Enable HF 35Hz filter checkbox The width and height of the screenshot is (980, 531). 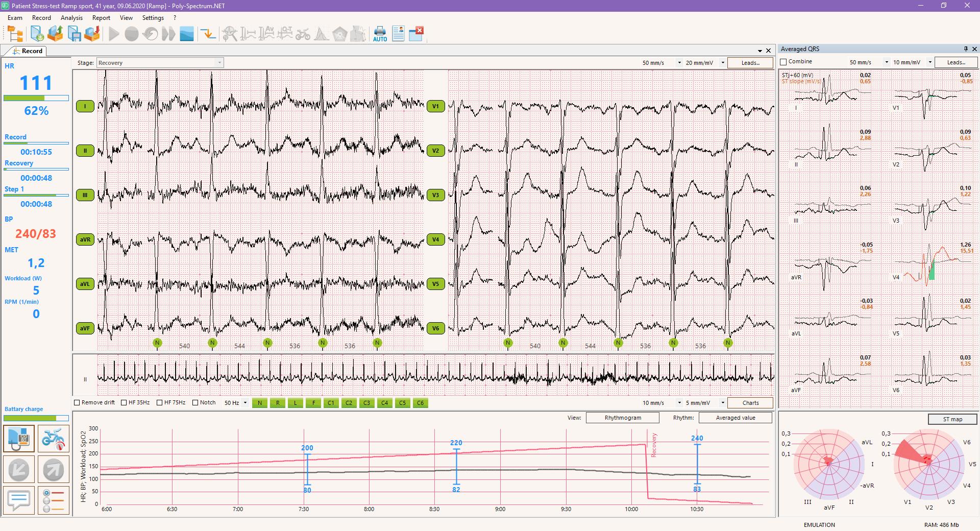tap(124, 403)
